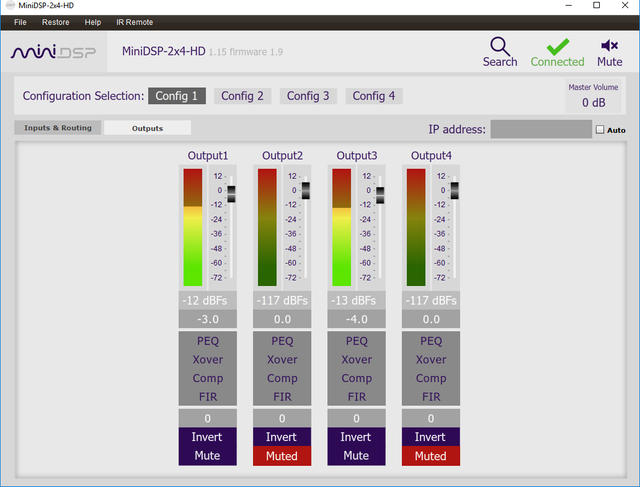Click the Output3 delay value field
Viewport: 640px width, 487px height.
pos(356,418)
